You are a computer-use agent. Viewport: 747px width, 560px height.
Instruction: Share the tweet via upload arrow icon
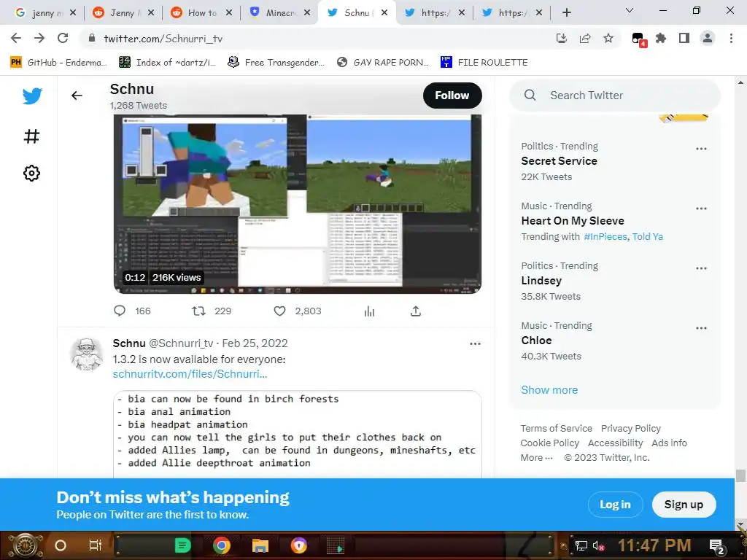click(415, 311)
